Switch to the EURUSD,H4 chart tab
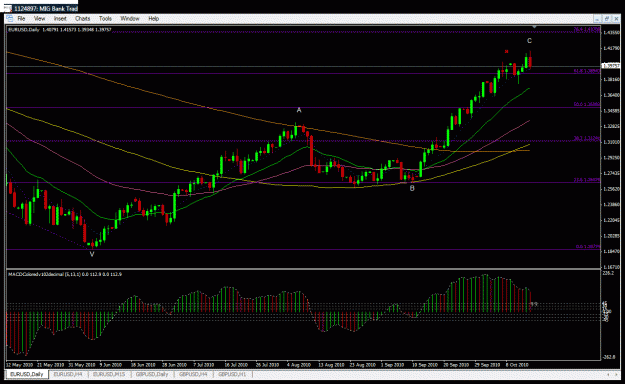The image size is (625, 384). click(68, 374)
